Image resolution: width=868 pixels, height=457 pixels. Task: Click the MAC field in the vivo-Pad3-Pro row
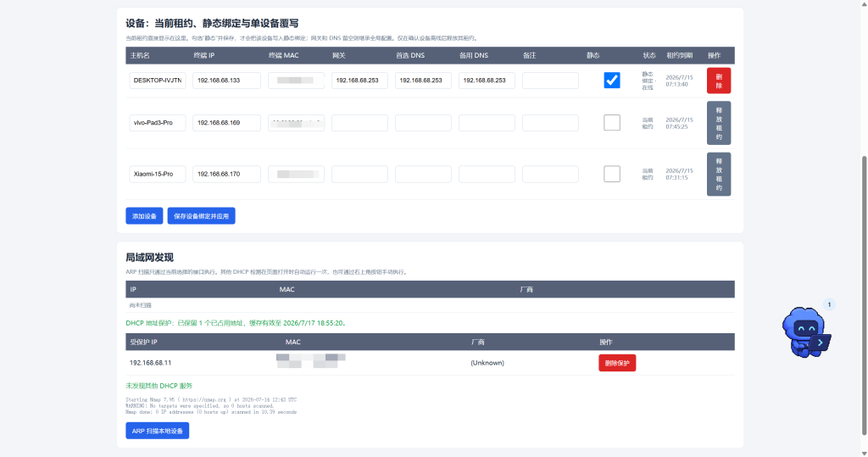pos(296,122)
